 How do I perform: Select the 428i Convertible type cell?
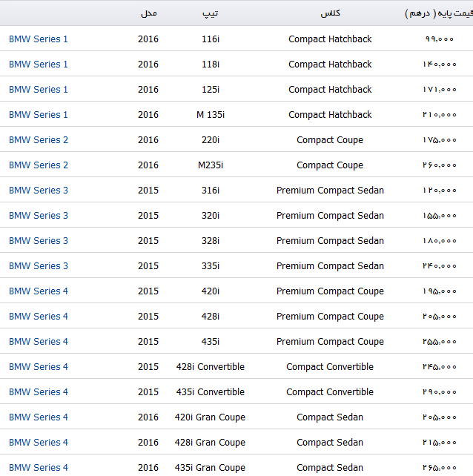(211, 367)
